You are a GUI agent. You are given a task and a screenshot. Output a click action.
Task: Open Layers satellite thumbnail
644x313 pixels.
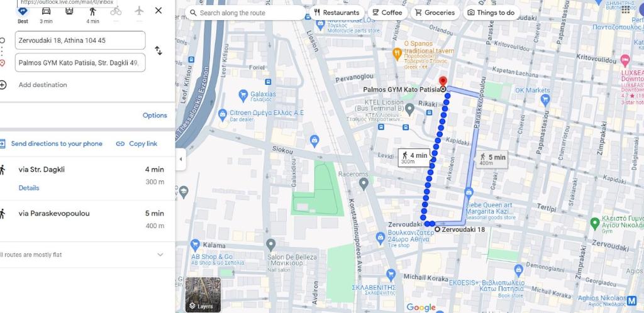pyautogui.click(x=203, y=295)
